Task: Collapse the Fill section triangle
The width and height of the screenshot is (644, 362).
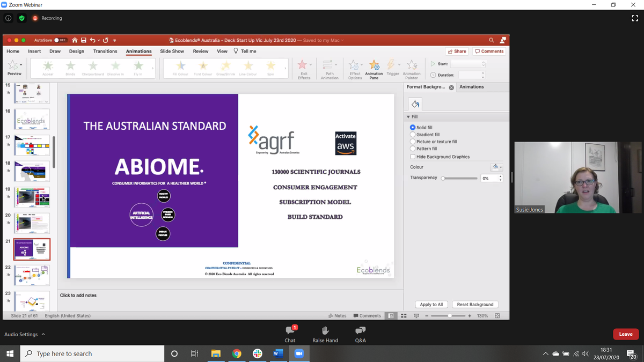Action: click(x=408, y=117)
